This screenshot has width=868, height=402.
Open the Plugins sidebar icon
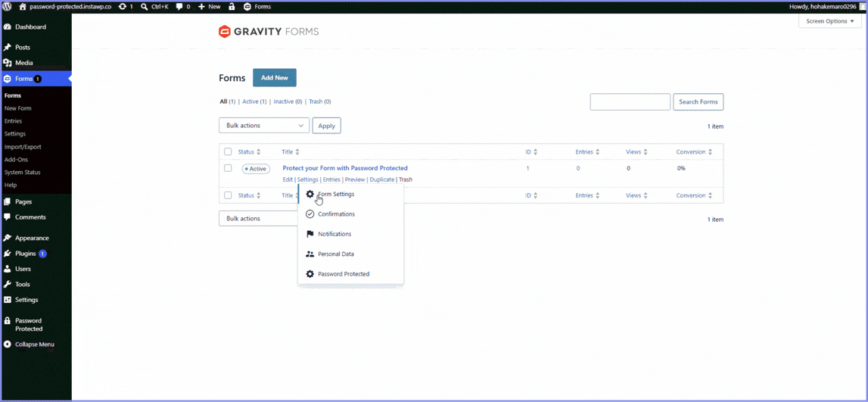click(8, 253)
